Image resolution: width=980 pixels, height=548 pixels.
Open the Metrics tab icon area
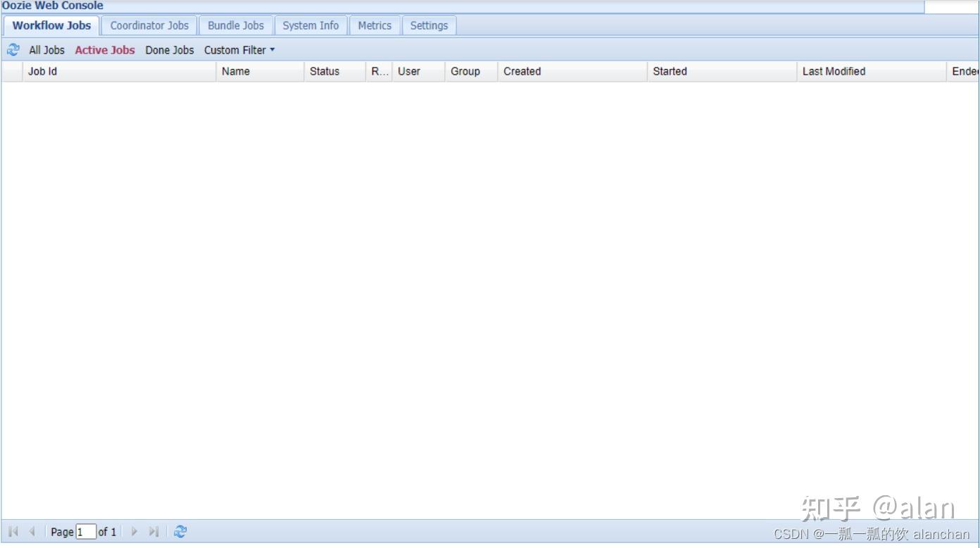coord(375,25)
